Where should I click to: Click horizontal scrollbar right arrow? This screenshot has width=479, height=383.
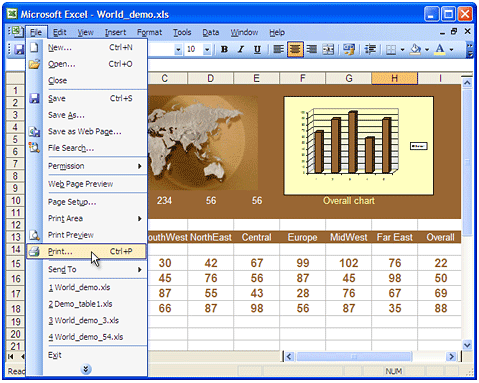click(x=451, y=356)
